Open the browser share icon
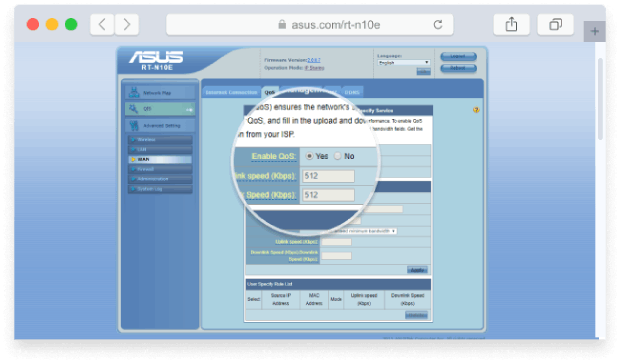The image size is (620, 363). (511, 25)
